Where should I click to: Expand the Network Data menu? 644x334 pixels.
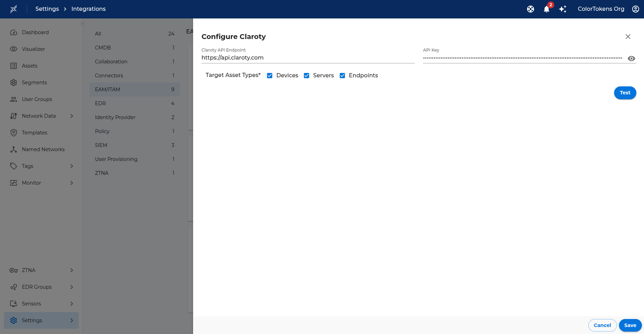39,116
